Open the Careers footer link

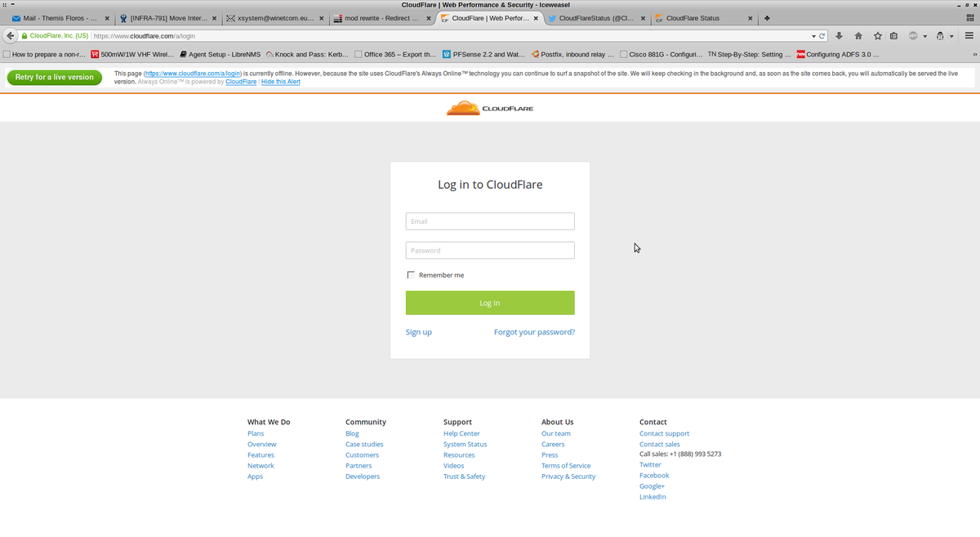(x=553, y=445)
